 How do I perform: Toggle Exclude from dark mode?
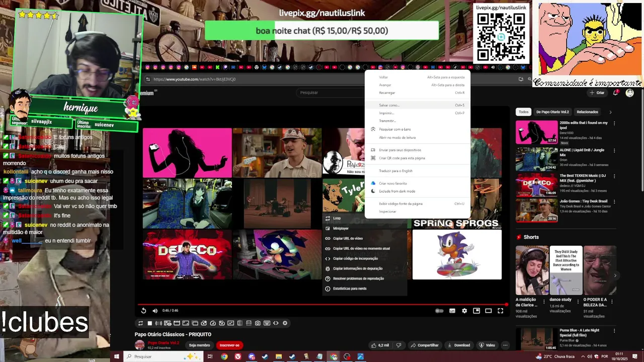click(x=418, y=191)
